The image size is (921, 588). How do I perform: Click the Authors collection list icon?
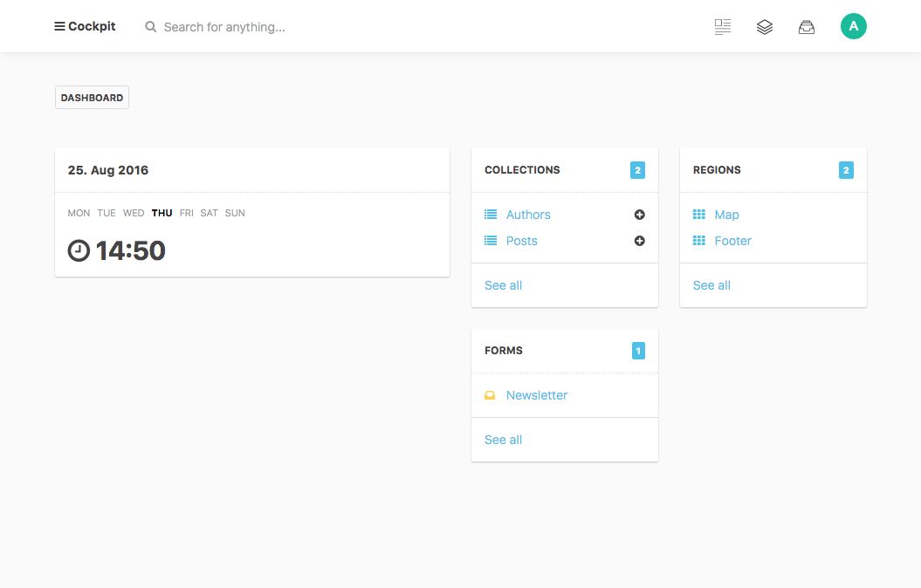coord(491,215)
